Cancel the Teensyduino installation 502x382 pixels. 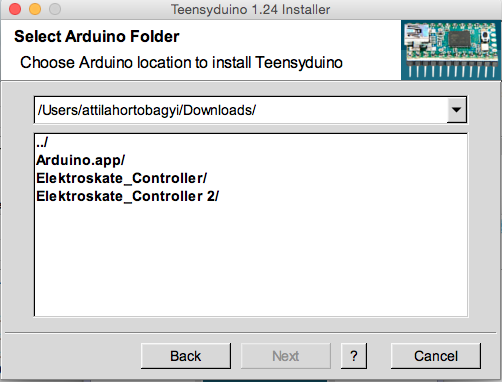pos(436,356)
